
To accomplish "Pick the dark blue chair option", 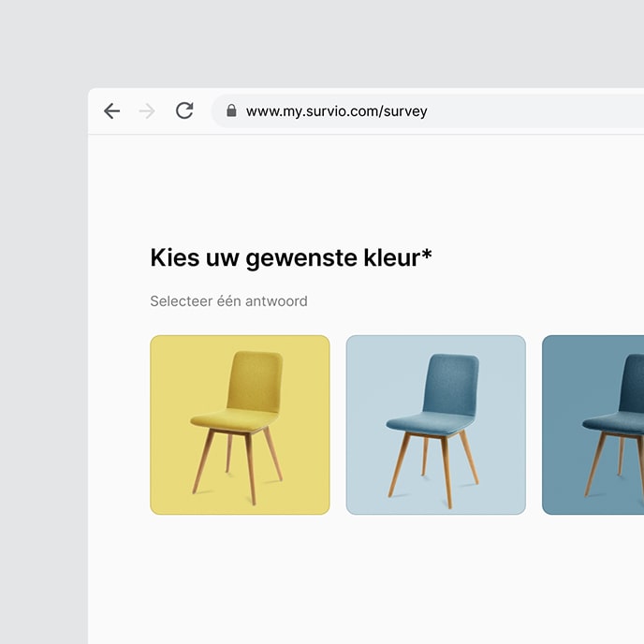I will click(x=593, y=424).
